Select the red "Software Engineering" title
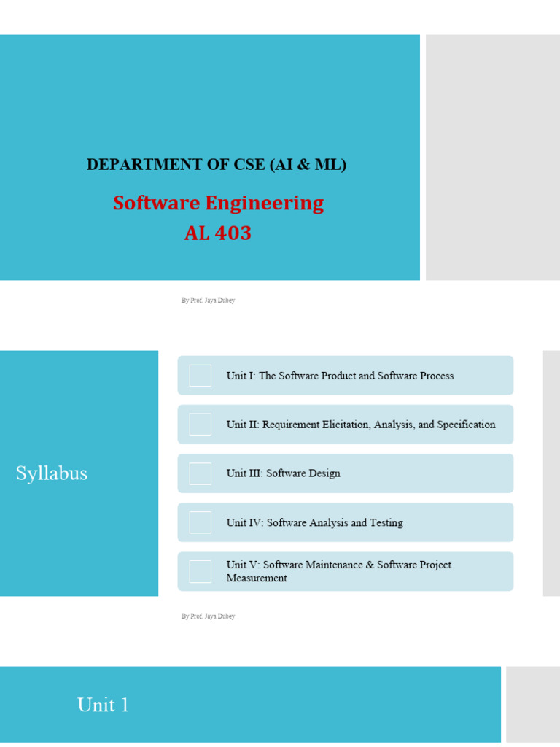Image resolution: width=560 pixels, height=747 pixels. point(219,203)
